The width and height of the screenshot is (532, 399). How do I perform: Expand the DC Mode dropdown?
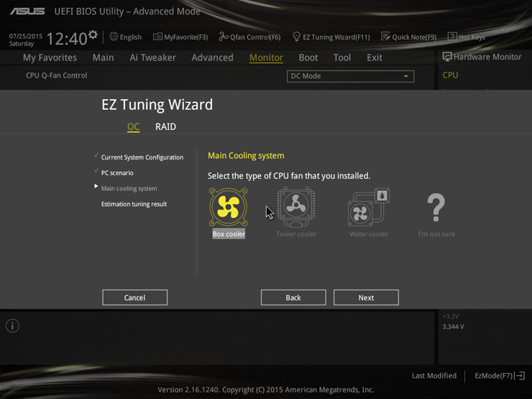click(x=350, y=76)
